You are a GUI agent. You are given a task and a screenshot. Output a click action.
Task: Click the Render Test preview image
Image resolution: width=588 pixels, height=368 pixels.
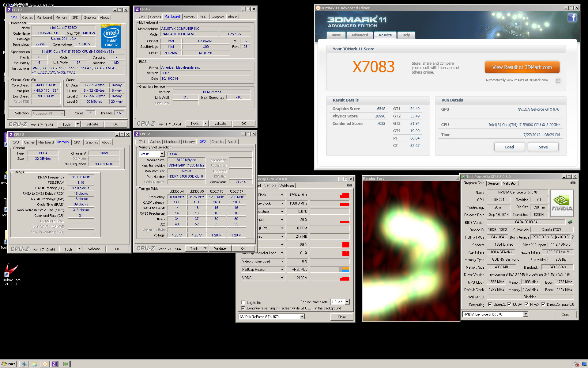[x=411, y=251]
